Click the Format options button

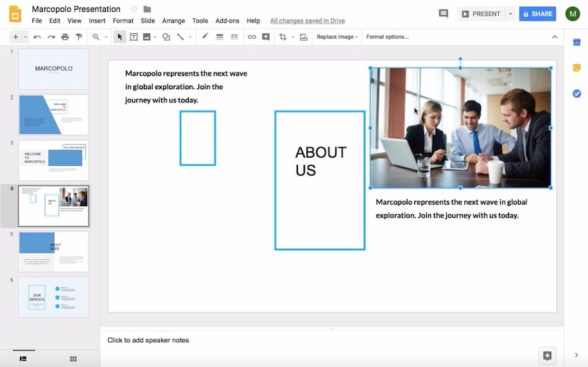click(x=387, y=37)
